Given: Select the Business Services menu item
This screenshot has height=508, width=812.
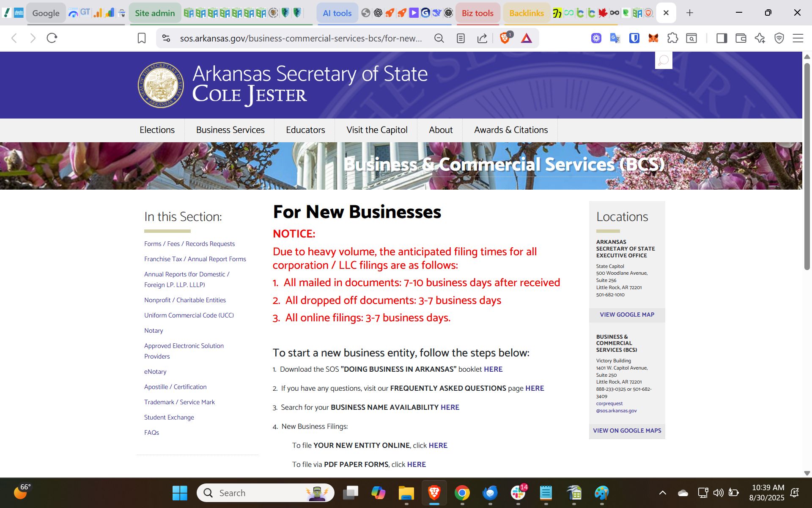Looking at the screenshot, I should pyautogui.click(x=230, y=130).
